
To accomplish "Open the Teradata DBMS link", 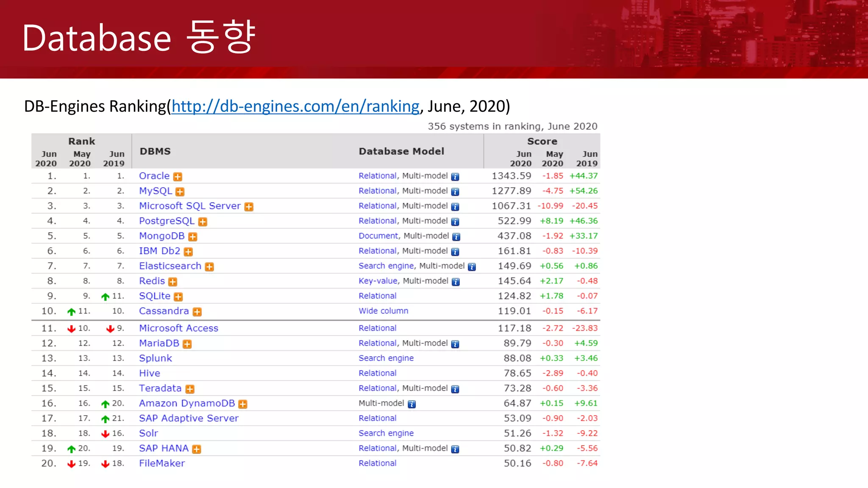I will pyautogui.click(x=160, y=388).
